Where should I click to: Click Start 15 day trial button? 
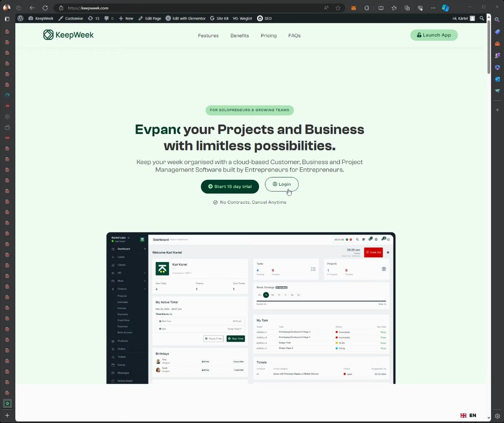click(x=230, y=187)
